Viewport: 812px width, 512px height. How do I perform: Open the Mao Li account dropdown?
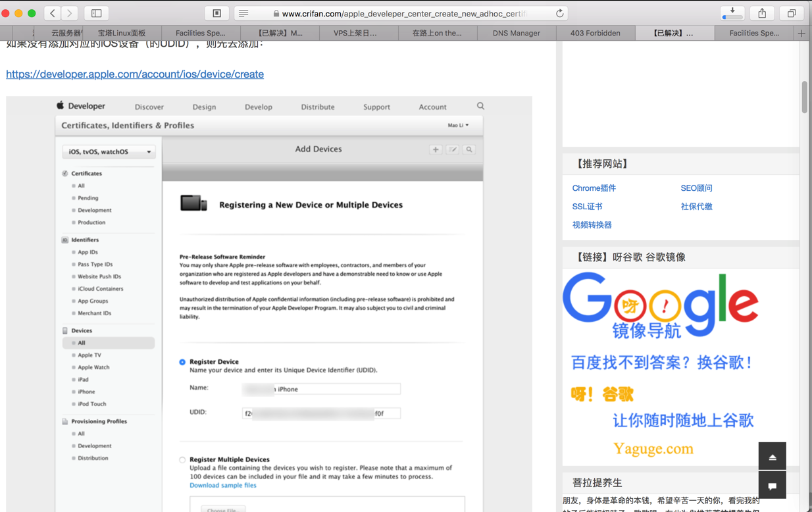[458, 125]
